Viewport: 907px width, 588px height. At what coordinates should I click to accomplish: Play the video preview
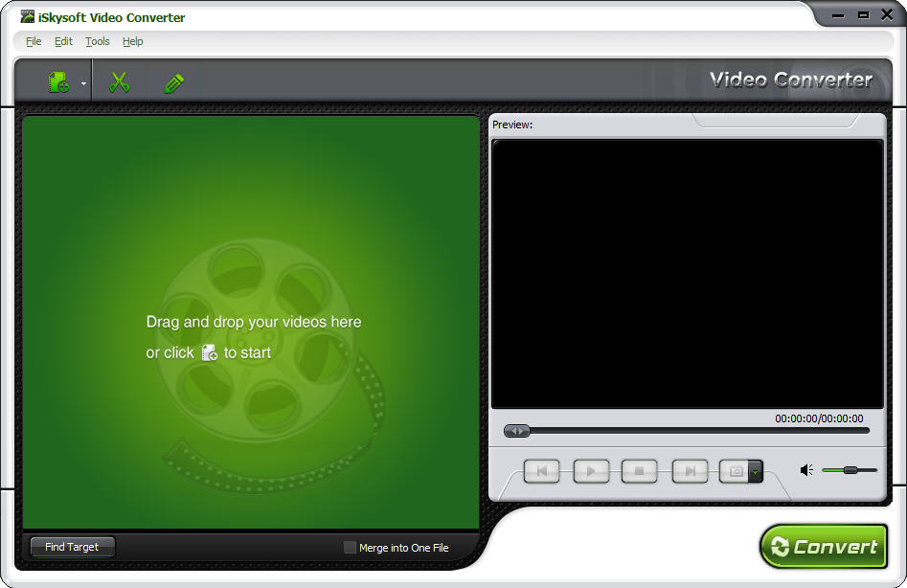click(590, 470)
